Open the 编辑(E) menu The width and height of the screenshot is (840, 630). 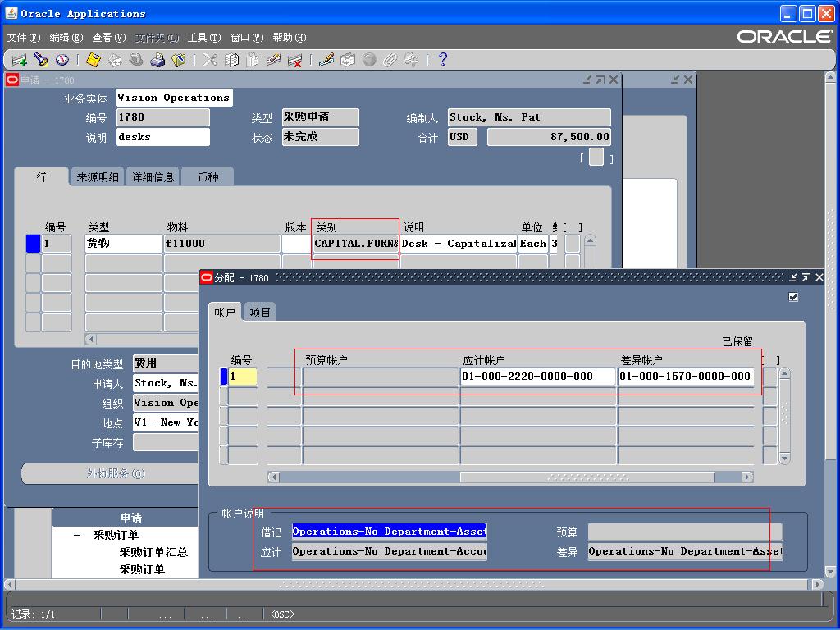click(x=66, y=38)
